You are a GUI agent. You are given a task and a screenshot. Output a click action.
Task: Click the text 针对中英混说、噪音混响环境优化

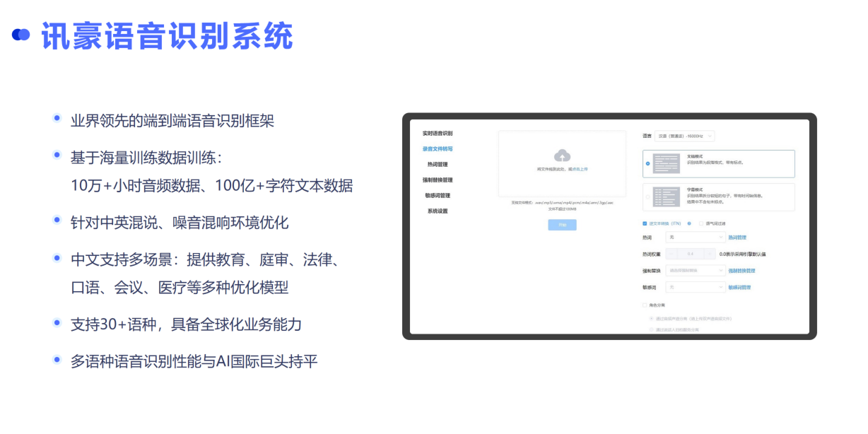pos(180,223)
